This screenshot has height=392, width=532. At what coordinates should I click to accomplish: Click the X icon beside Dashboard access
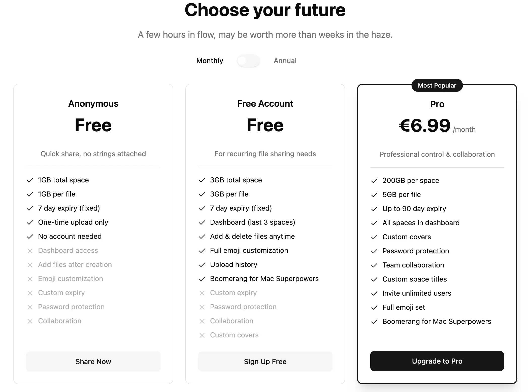tap(30, 251)
